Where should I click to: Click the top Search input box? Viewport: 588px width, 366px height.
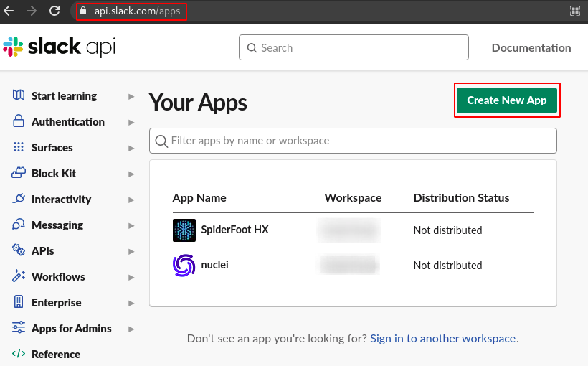pyautogui.click(x=354, y=48)
